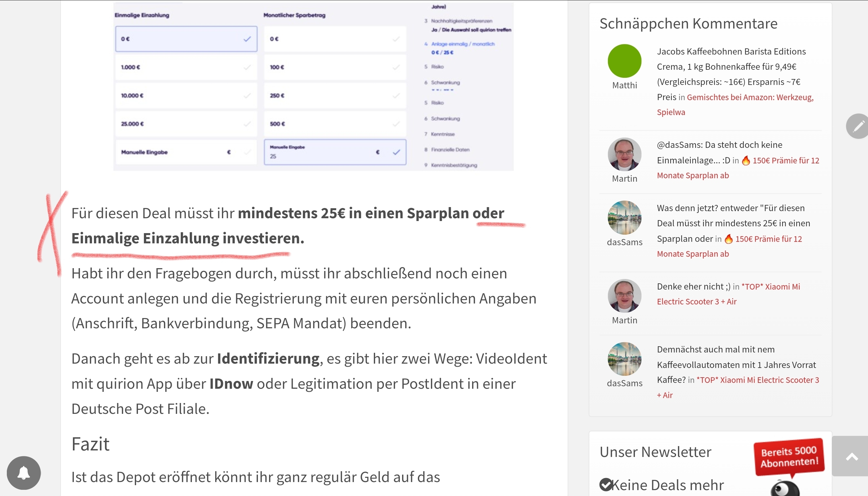Open the '150€ Prämie für 12' link in Martin's comment
The height and width of the screenshot is (496, 868).
click(x=785, y=161)
